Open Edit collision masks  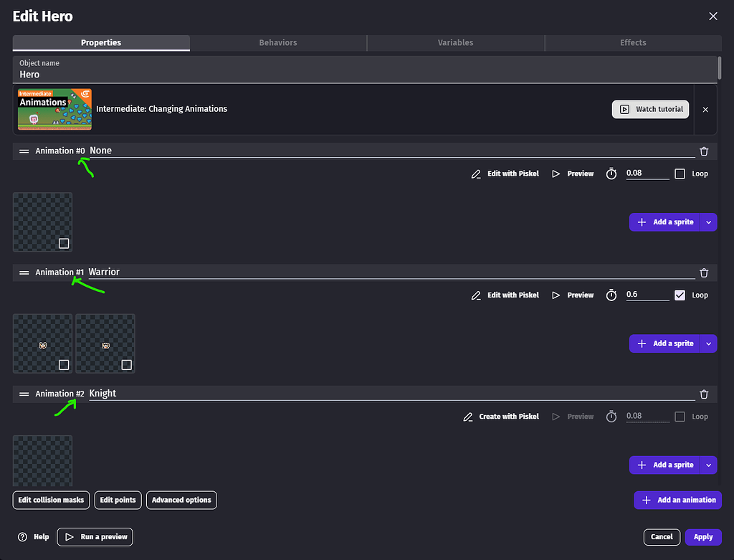(50, 500)
